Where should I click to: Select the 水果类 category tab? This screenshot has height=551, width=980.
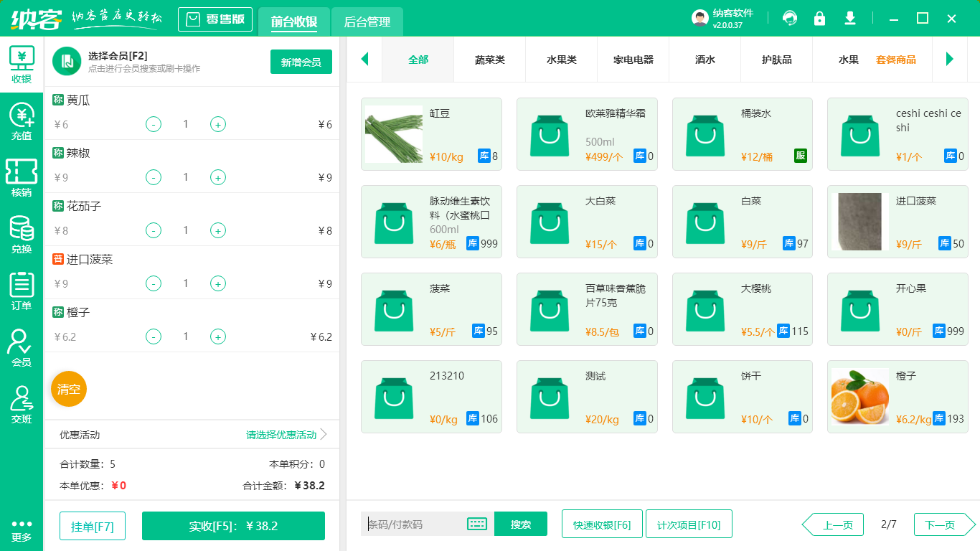(x=562, y=60)
